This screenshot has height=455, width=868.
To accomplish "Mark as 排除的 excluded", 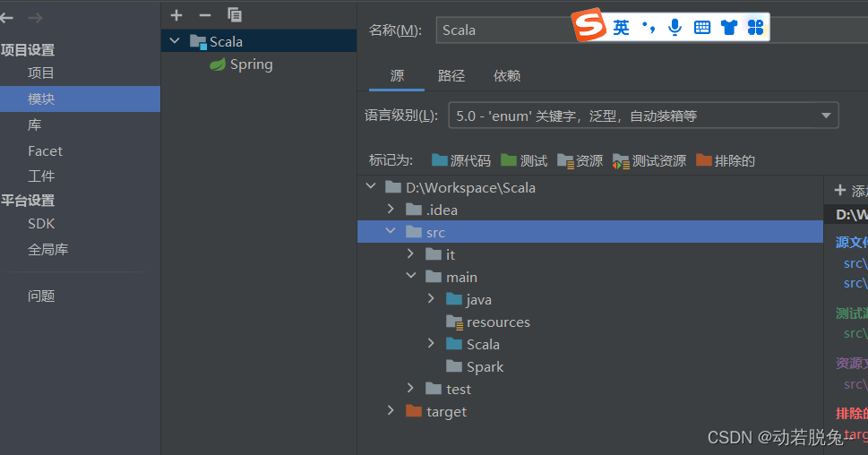I will pyautogui.click(x=726, y=160).
